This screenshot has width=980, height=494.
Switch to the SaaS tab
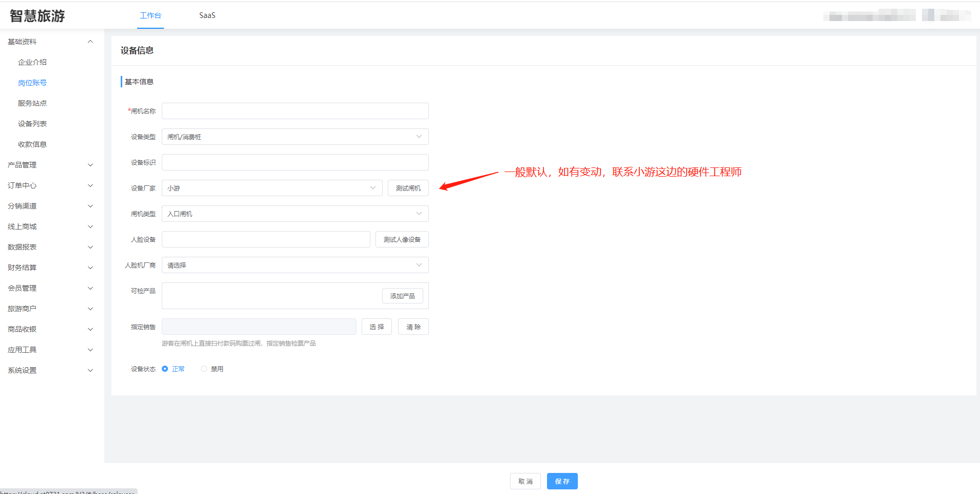click(x=207, y=15)
